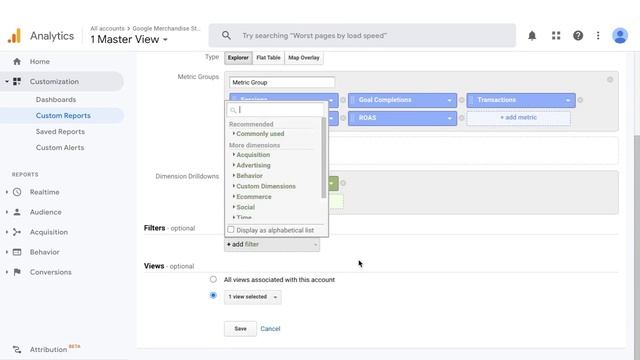
Task: Click the Cancel link
Action: (270, 329)
